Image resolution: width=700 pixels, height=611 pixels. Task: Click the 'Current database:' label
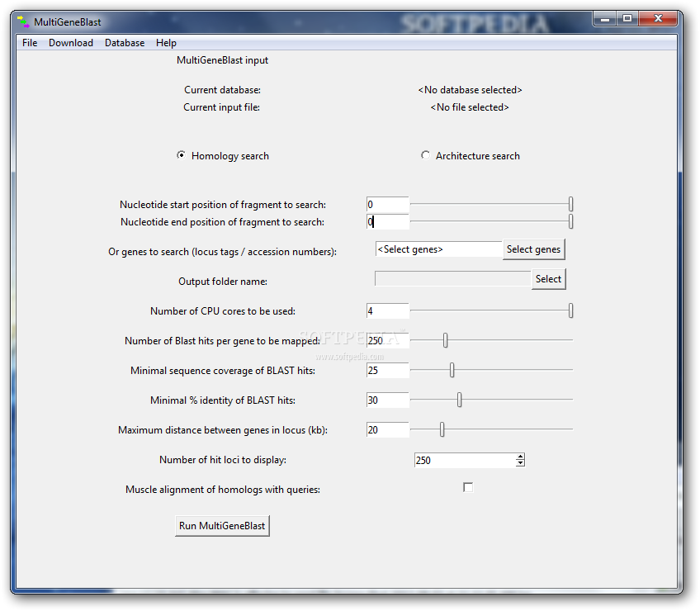pyautogui.click(x=222, y=90)
